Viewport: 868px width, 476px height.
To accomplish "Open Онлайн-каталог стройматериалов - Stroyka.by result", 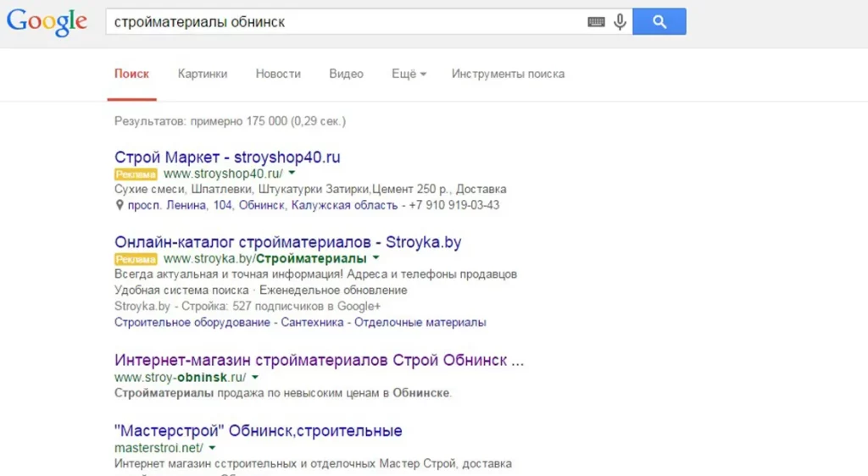I will click(x=288, y=242).
